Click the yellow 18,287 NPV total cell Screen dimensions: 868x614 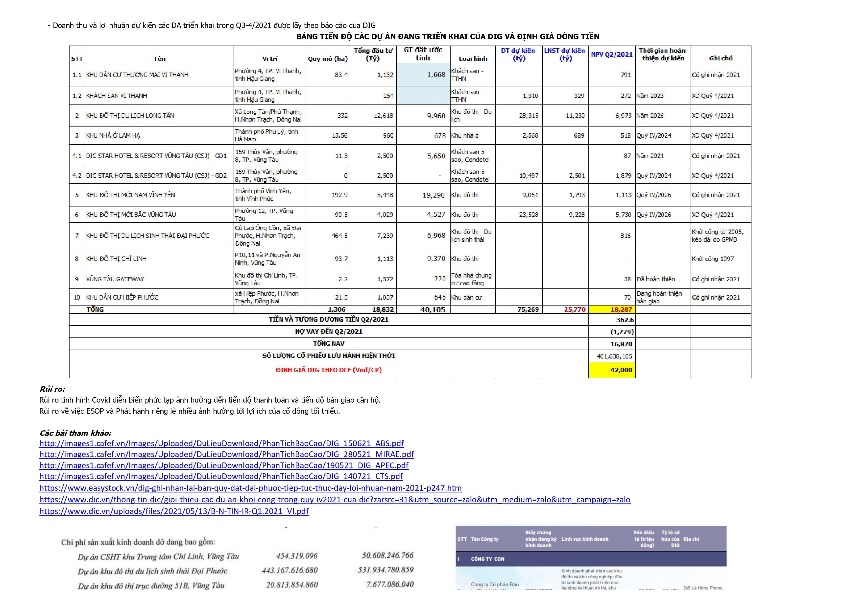point(612,309)
